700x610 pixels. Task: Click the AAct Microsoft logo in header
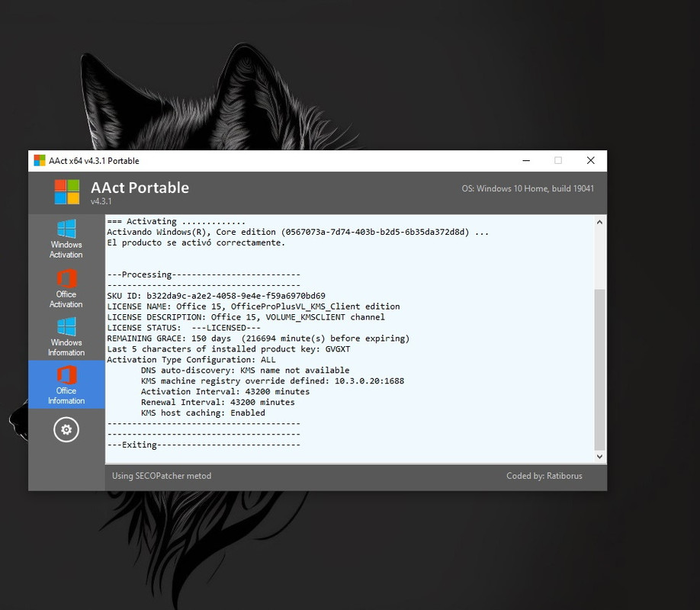click(67, 192)
